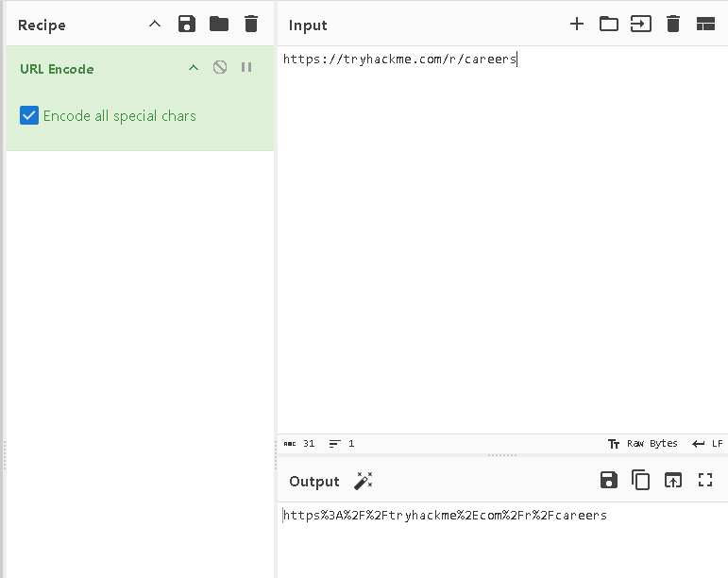Maximise the output pane
This screenshot has width=728, height=578.
(x=705, y=480)
